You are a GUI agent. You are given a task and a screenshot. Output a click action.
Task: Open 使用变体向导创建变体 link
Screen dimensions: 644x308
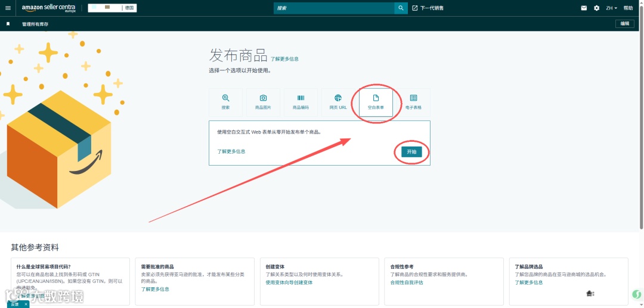[x=289, y=282]
